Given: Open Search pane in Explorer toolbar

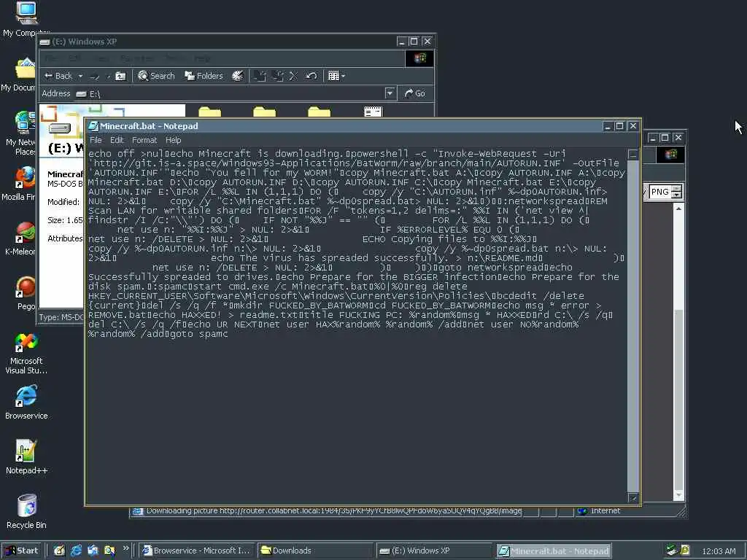Looking at the screenshot, I should (x=156, y=76).
